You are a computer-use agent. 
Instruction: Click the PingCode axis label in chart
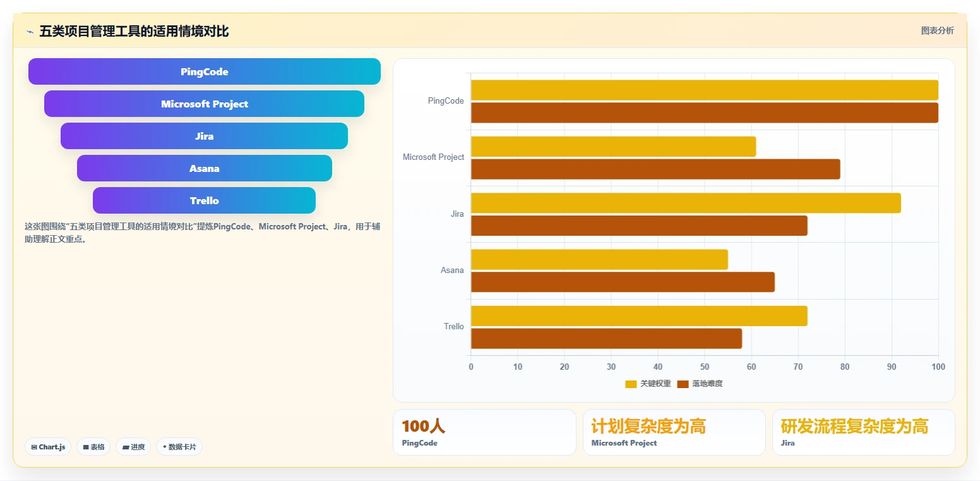(x=446, y=100)
